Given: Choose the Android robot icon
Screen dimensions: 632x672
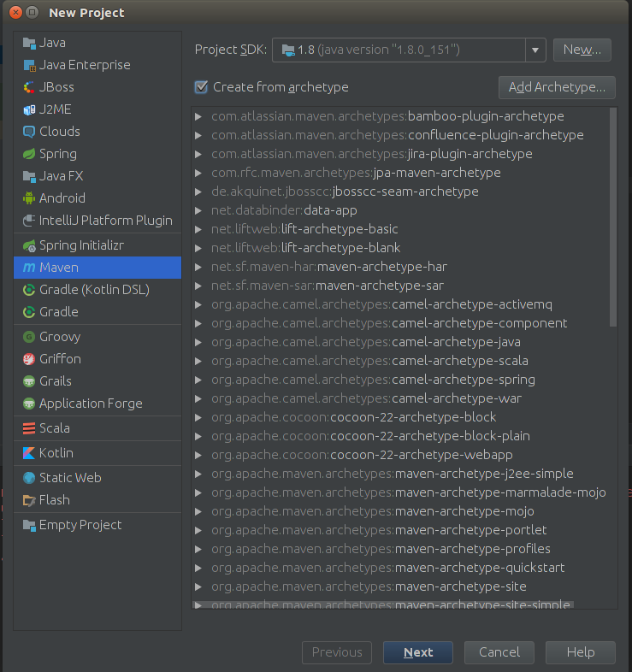Looking at the screenshot, I should click(x=29, y=198).
